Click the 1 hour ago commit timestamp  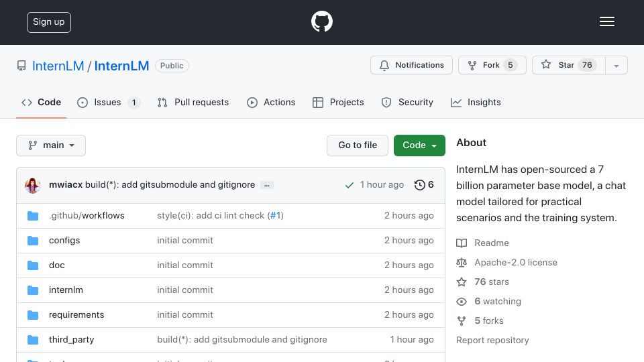382,185
